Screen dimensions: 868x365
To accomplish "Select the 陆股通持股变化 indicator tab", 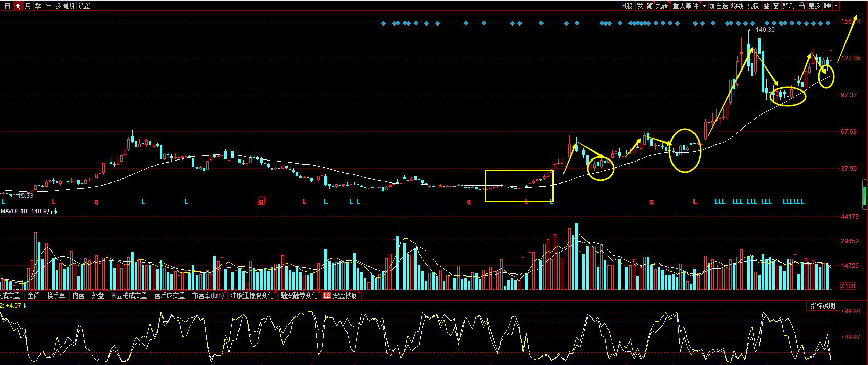I will tap(252, 295).
